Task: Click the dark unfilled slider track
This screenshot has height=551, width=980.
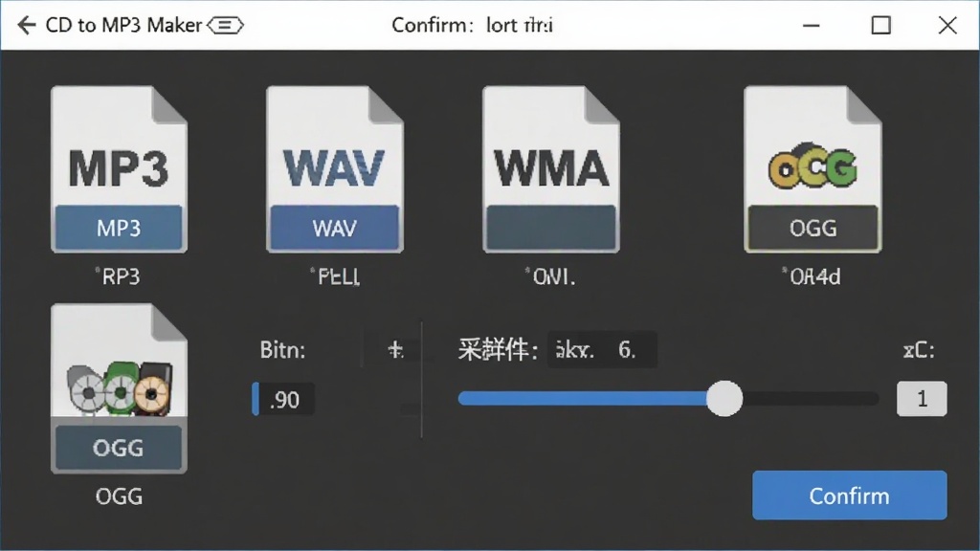Action: (811, 399)
